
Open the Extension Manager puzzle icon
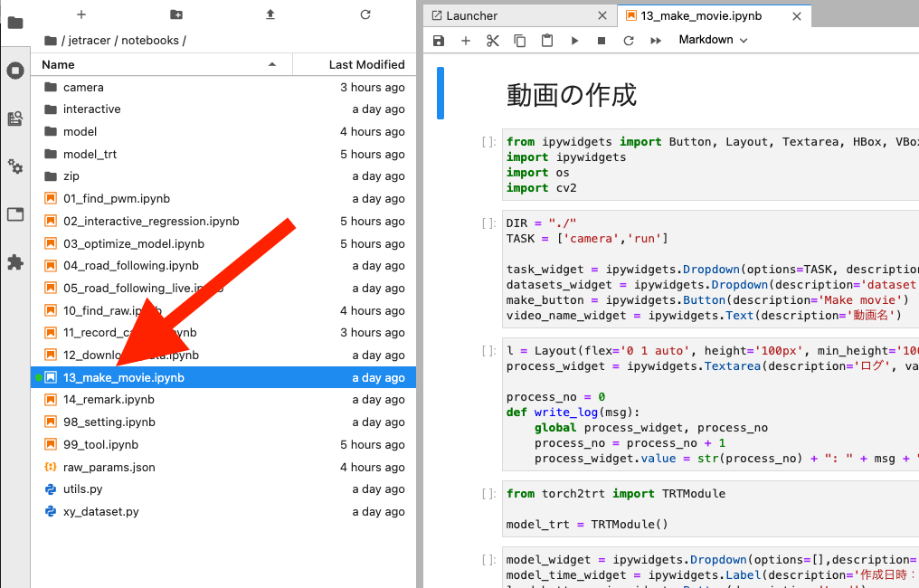pyautogui.click(x=15, y=262)
